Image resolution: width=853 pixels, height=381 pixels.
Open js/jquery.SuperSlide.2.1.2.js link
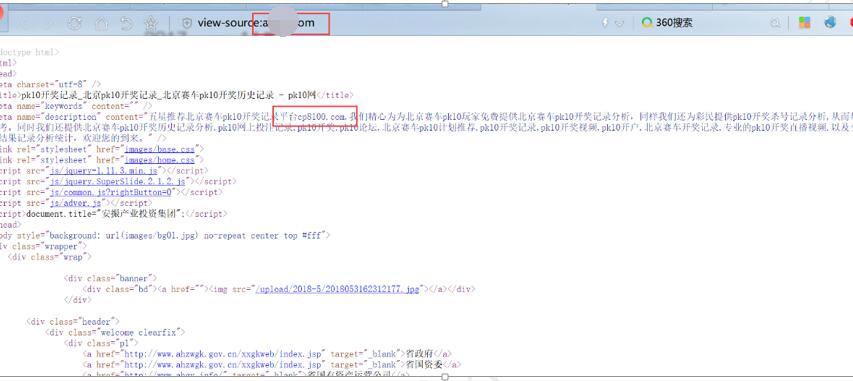(118, 181)
